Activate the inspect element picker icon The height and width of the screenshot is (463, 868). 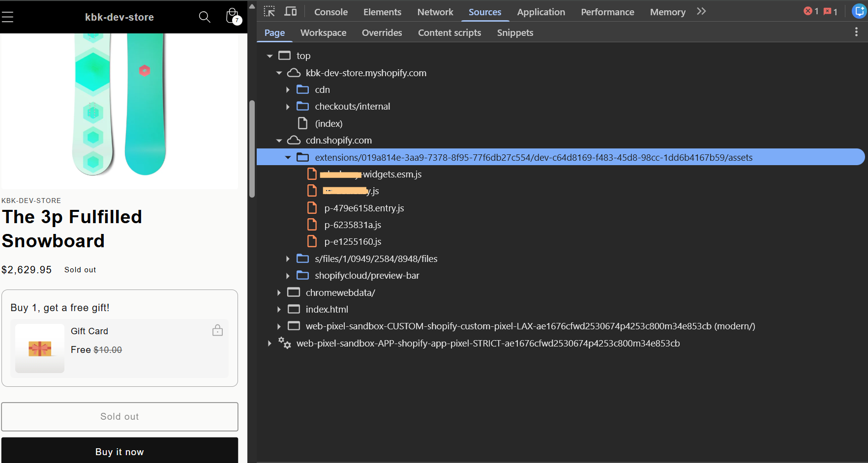(269, 11)
